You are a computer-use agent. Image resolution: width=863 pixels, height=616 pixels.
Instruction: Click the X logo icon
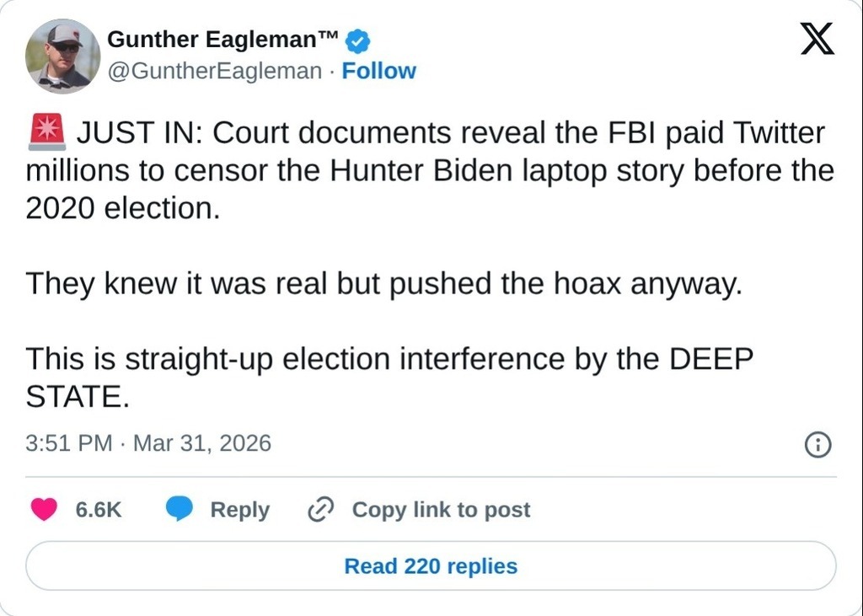[817, 39]
